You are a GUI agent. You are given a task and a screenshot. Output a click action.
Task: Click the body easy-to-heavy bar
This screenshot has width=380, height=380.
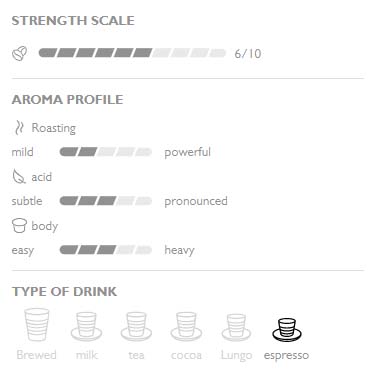[x=106, y=250]
